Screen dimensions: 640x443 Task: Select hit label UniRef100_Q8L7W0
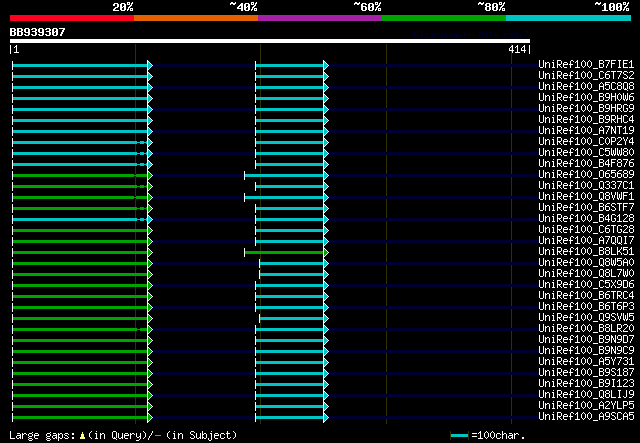click(x=587, y=274)
